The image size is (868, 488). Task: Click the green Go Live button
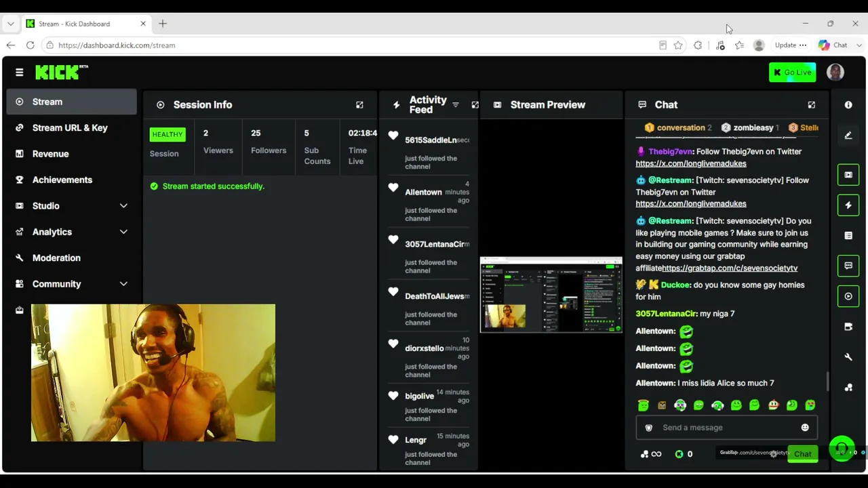click(793, 73)
